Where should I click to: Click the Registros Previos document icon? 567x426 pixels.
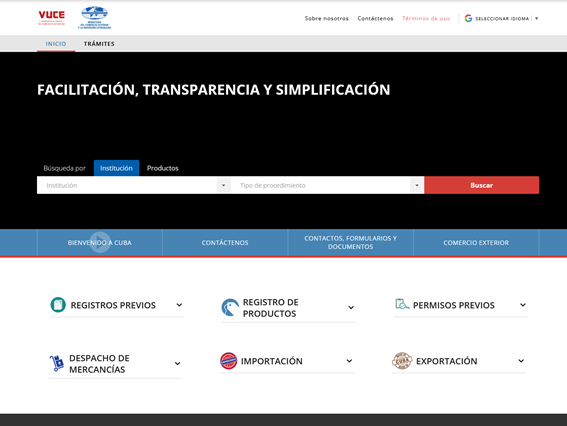click(x=58, y=304)
